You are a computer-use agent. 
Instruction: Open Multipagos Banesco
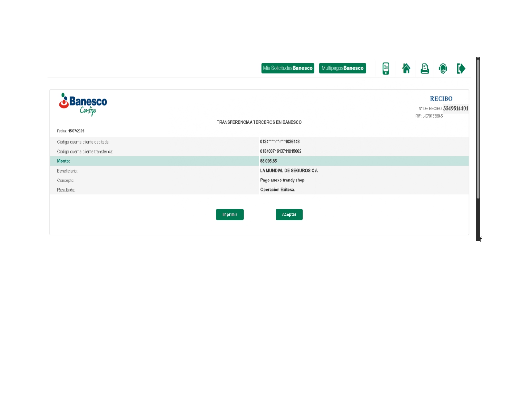pyautogui.click(x=342, y=68)
